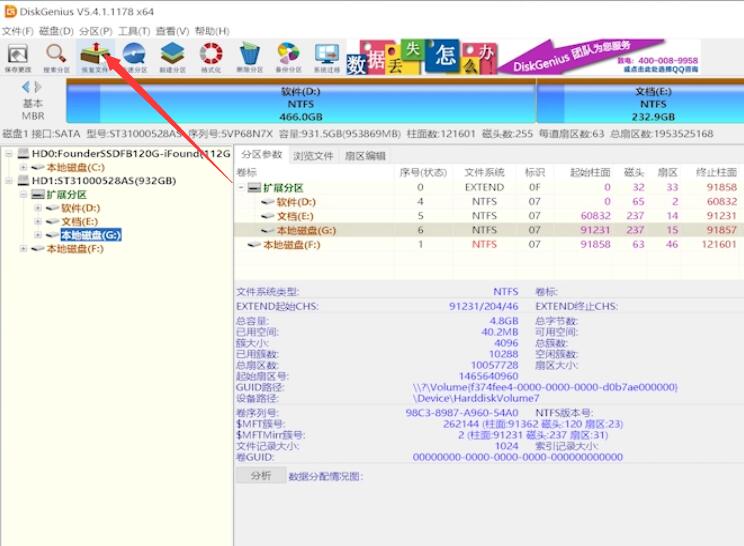744x546 pixels.
Task: Click the \Device\HarddiskVolume7 device path
Action: [476, 398]
